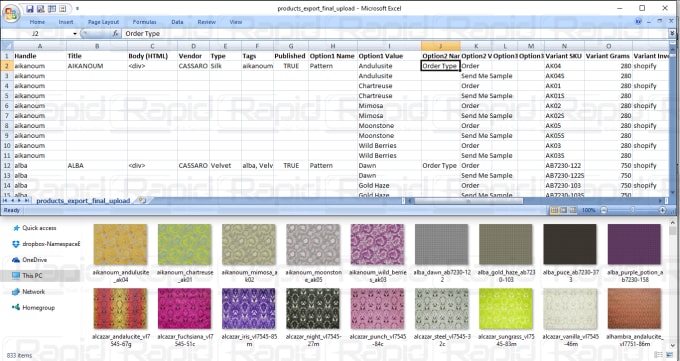
Task: Switch to Page Break Preview in status bar
Action: point(572,210)
